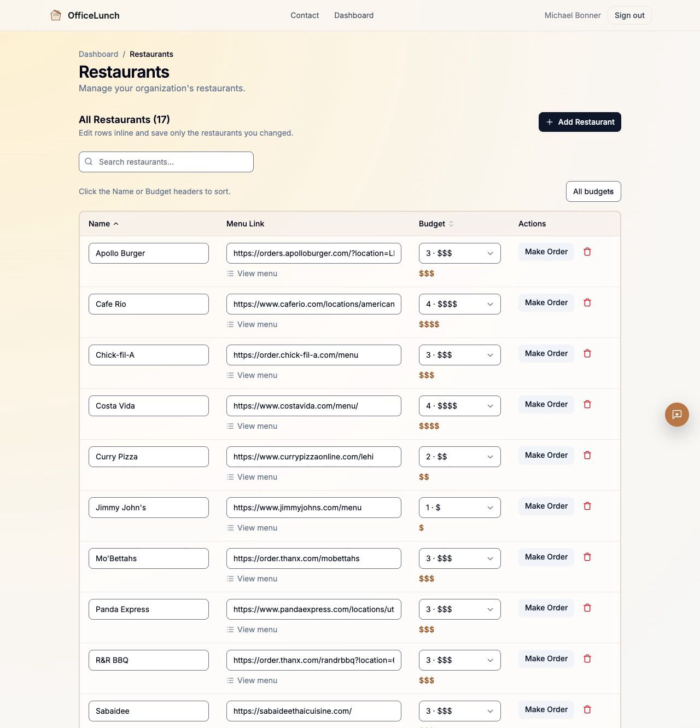Open Curry Pizza budget dropdown

(x=460, y=457)
